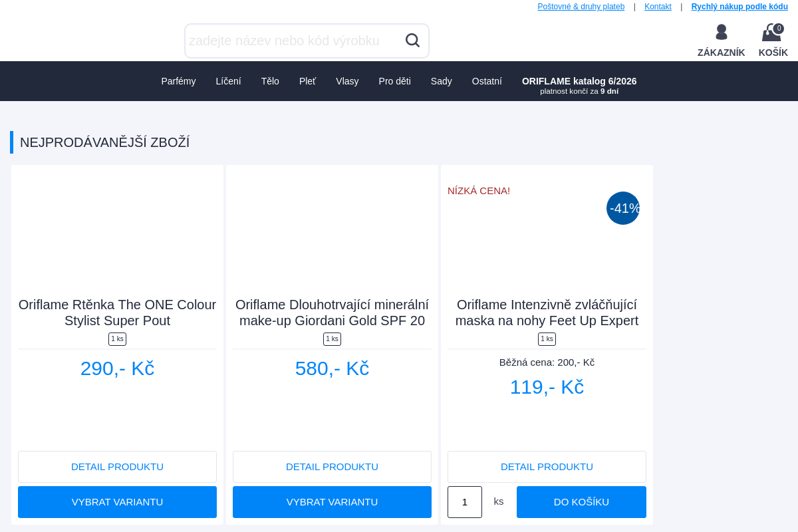Viewport: 798px width, 532px height.
Task: Open the Vlasy menu
Action: point(347,81)
